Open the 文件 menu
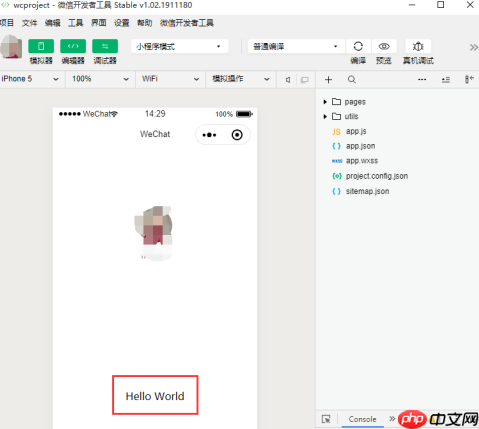 point(29,23)
